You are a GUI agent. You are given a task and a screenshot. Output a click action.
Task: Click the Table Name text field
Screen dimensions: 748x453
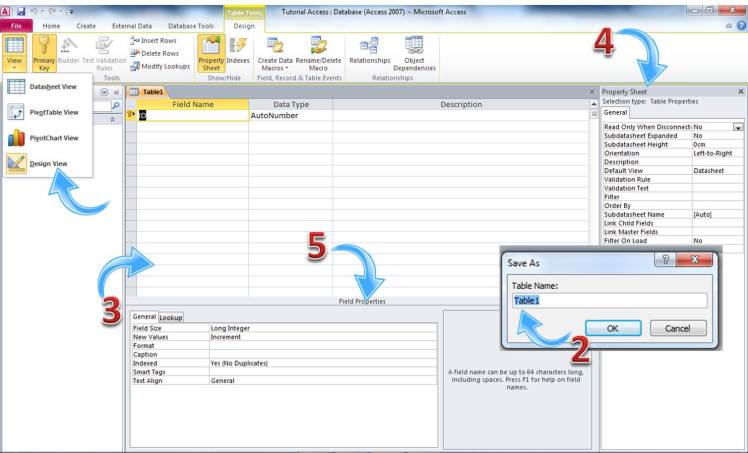point(609,300)
